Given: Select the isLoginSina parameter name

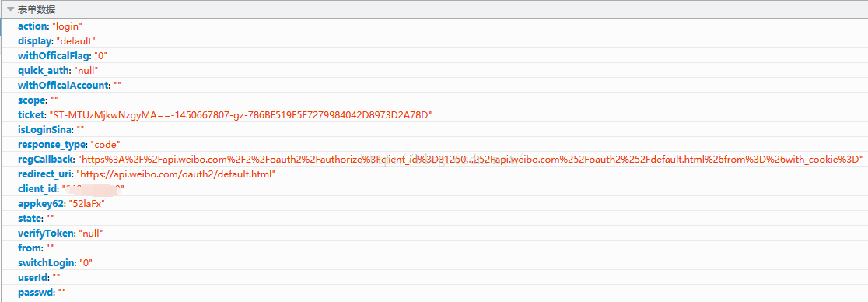Looking at the screenshot, I should (x=44, y=129).
